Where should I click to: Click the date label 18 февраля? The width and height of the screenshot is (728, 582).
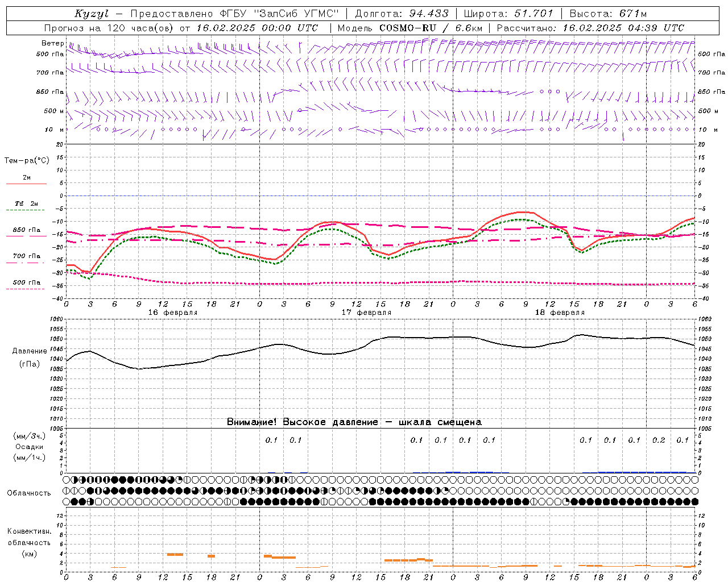(x=560, y=313)
